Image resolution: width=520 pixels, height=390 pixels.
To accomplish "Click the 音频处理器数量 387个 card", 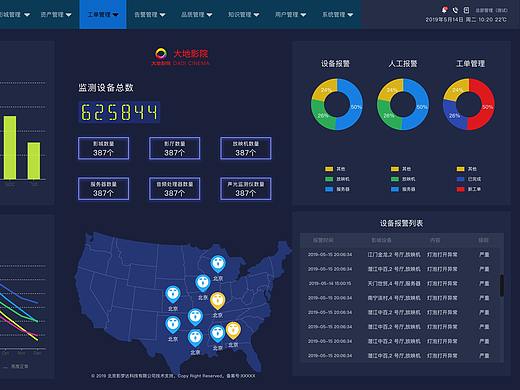I will point(174,189).
